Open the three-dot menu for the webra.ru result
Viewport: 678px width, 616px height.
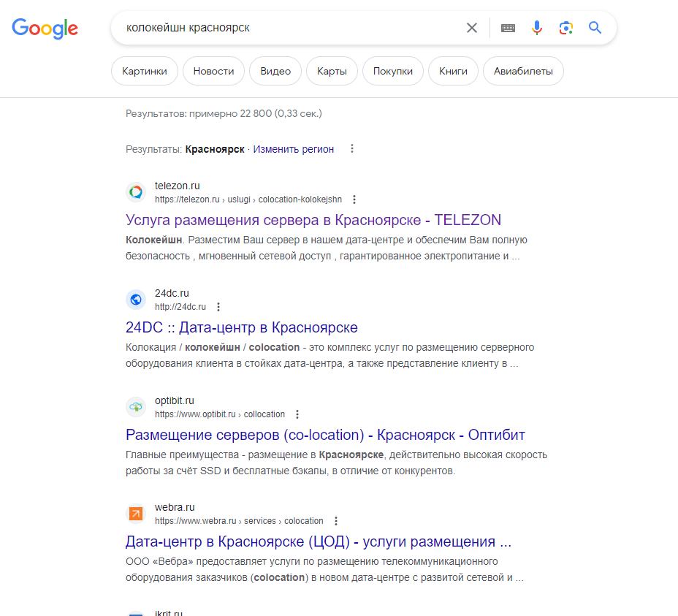[335, 520]
